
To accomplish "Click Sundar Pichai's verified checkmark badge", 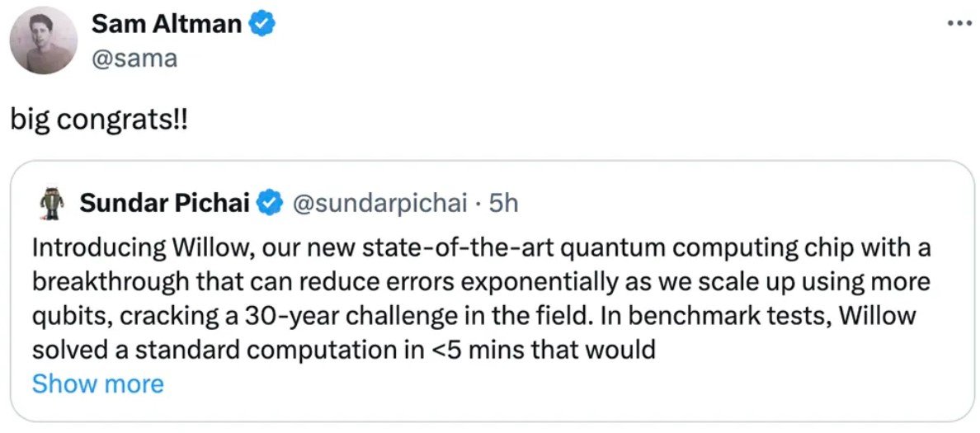I will coord(271,203).
